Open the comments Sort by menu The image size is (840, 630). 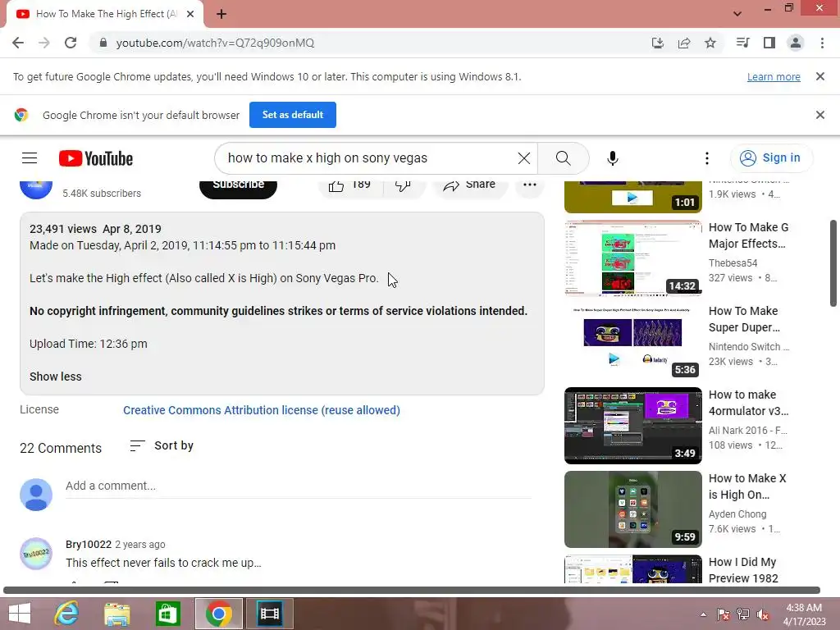point(162,445)
